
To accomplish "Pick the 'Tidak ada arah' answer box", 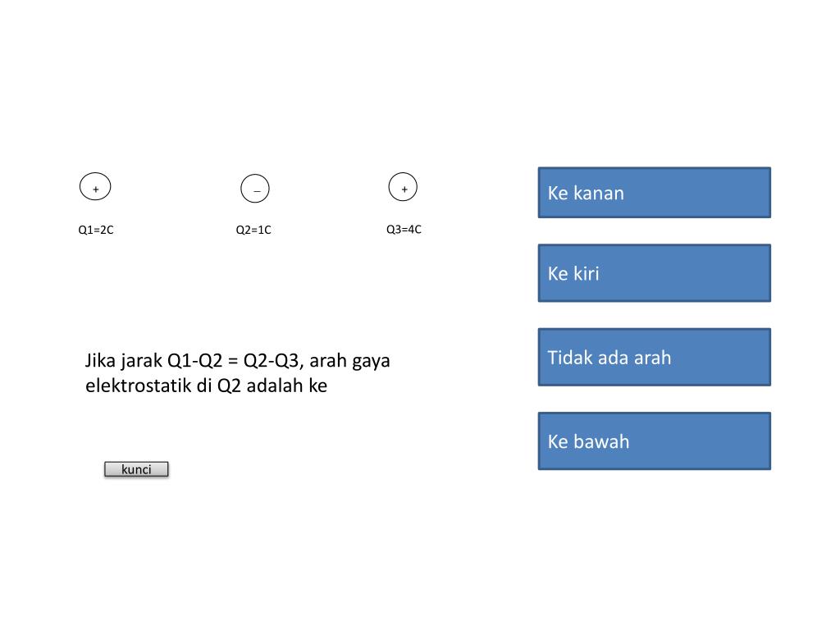I will click(x=655, y=358).
